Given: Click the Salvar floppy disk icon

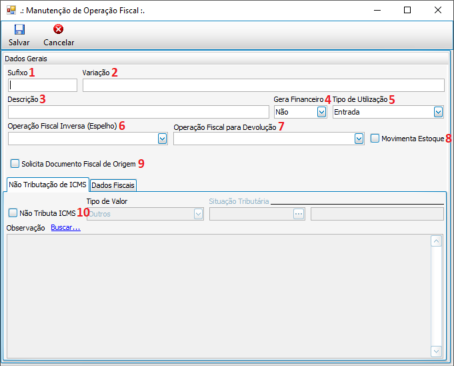Looking at the screenshot, I should (19, 30).
